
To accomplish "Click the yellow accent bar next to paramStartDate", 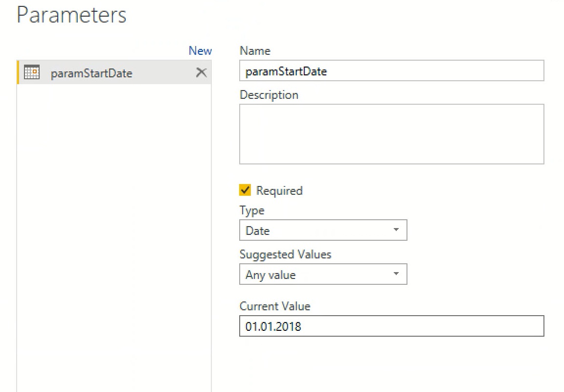I will point(18,72).
